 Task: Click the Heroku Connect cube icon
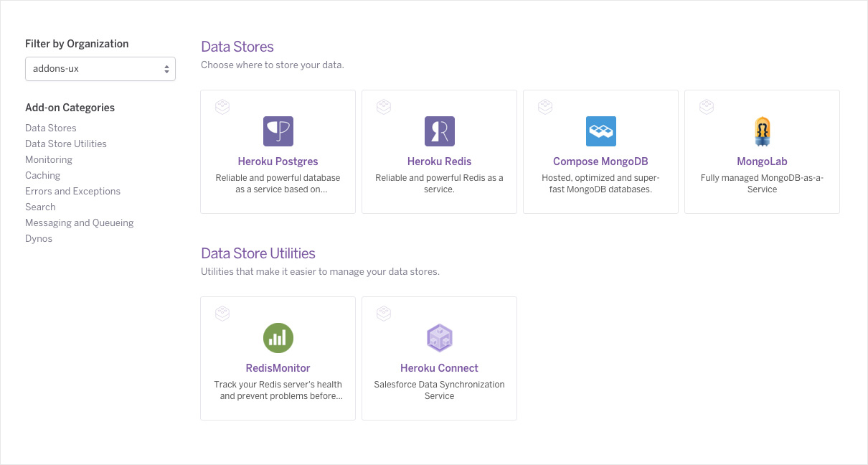coord(440,338)
